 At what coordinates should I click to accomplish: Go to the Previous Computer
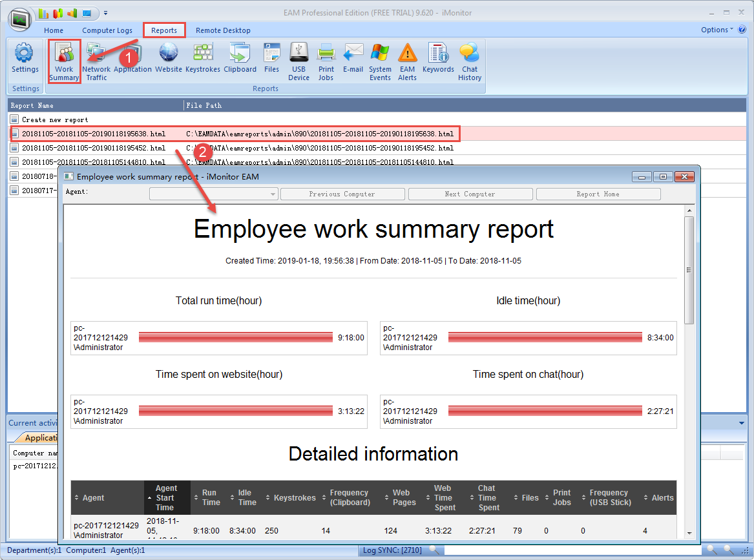click(342, 194)
